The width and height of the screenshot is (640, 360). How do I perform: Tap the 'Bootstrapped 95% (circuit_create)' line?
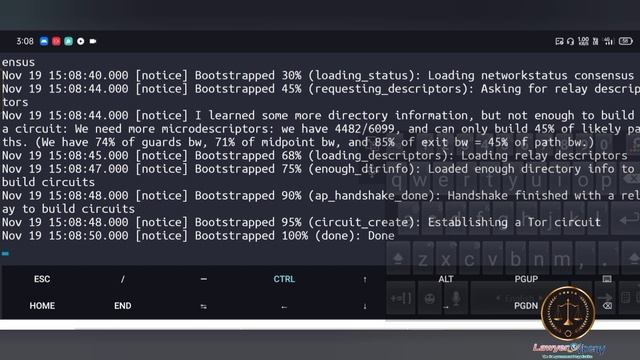301,222
